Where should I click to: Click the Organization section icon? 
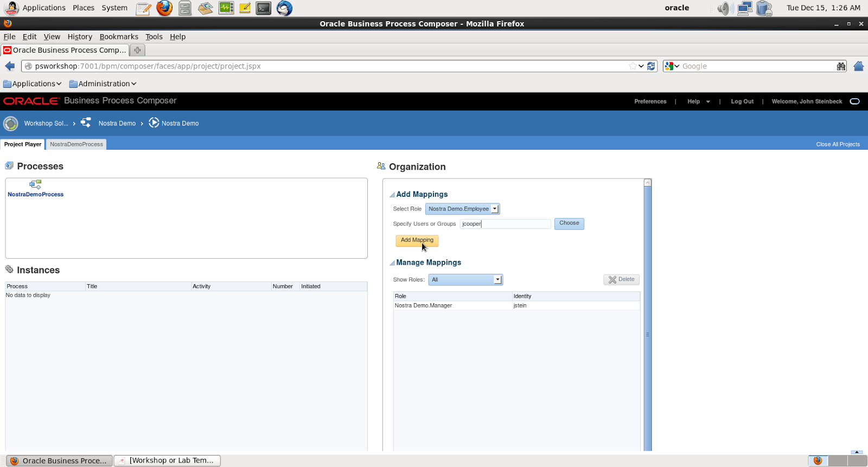tap(381, 166)
